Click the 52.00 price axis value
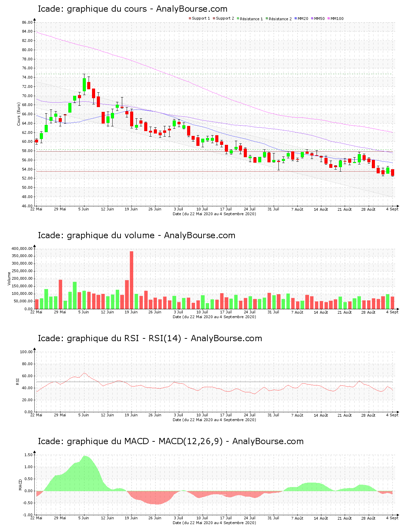 pyautogui.click(x=27, y=178)
